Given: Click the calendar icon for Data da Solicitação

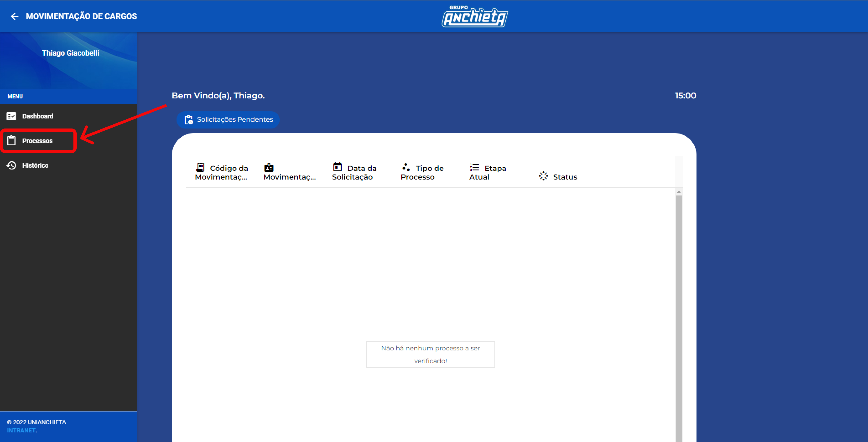Looking at the screenshot, I should coord(337,167).
